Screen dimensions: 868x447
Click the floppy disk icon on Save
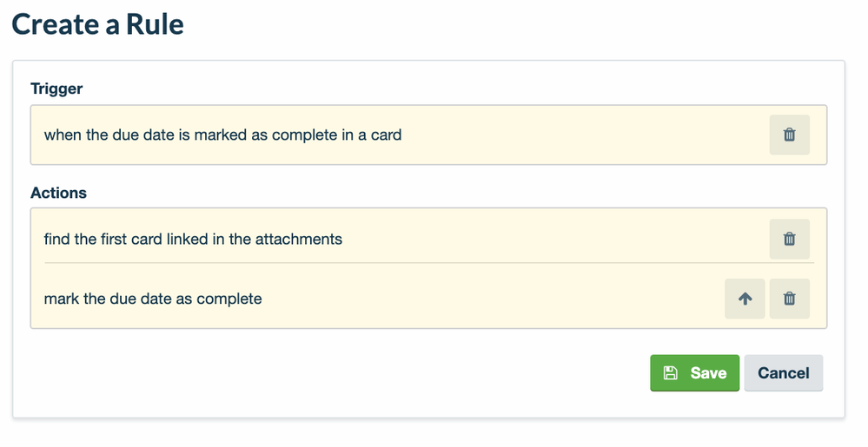tap(670, 373)
